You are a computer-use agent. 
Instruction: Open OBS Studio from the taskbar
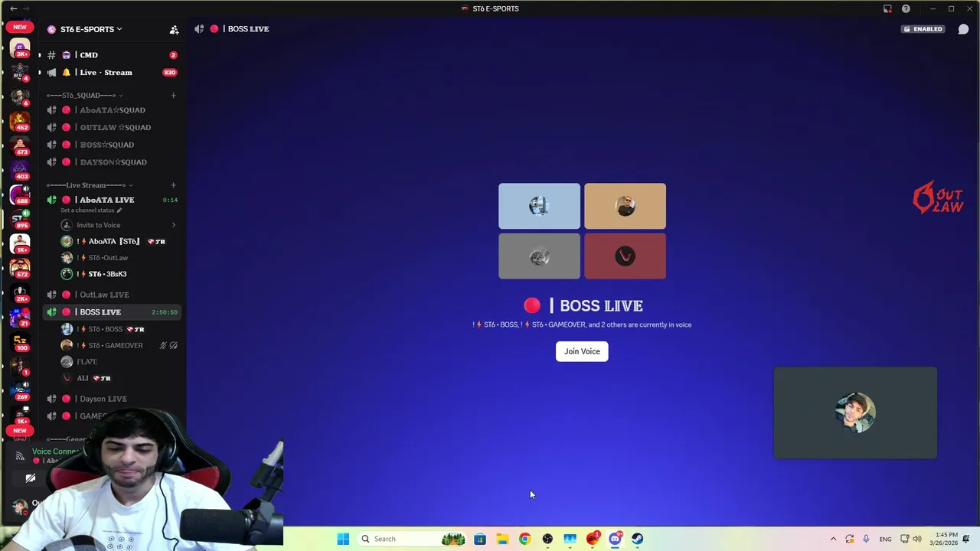[x=547, y=539]
